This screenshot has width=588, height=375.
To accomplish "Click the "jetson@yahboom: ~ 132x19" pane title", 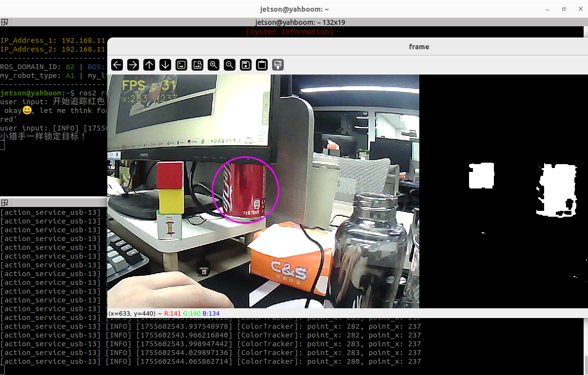I will [x=300, y=22].
